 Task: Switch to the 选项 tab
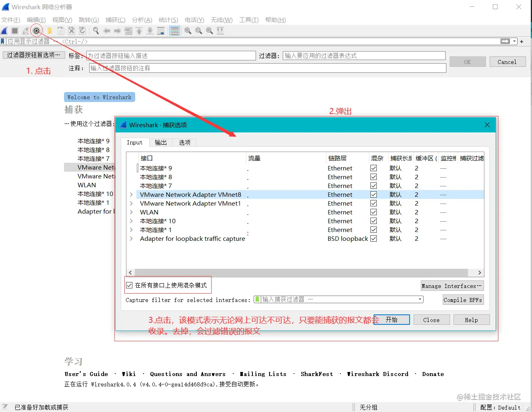pyautogui.click(x=184, y=142)
